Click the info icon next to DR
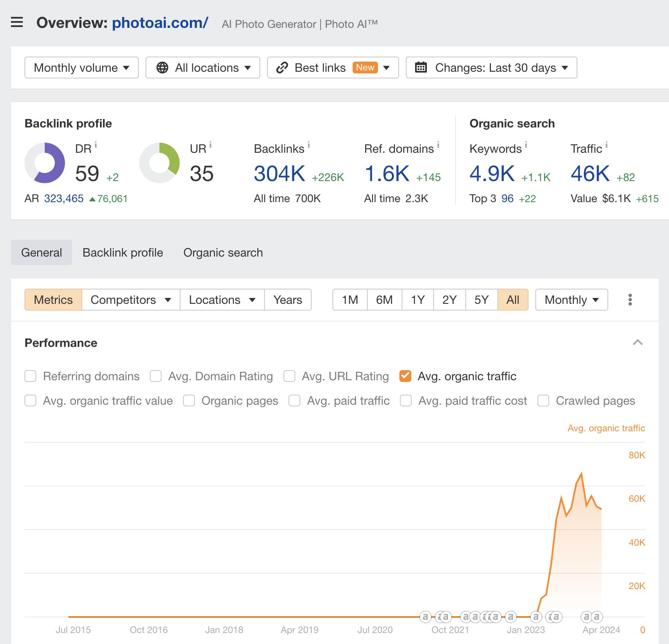This screenshot has height=644, width=669. click(x=96, y=145)
